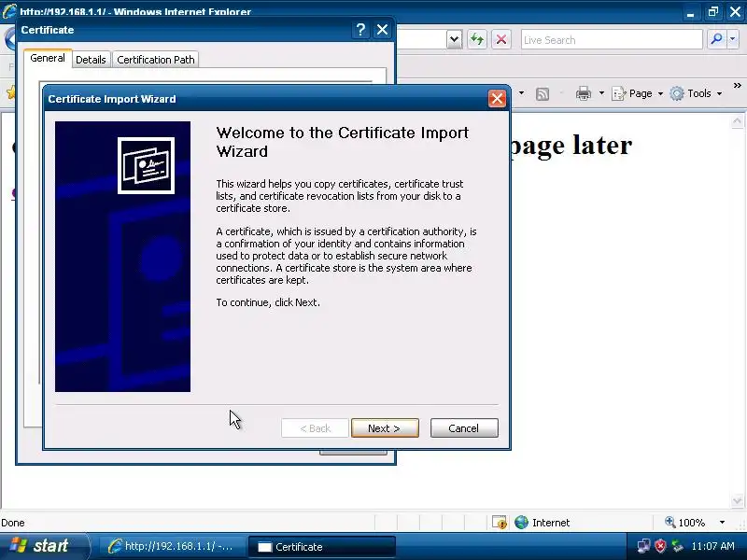This screenshot has height=560, width=747.
Task: Click the pop-up blocker status bar icon
Action: point(500,523)
